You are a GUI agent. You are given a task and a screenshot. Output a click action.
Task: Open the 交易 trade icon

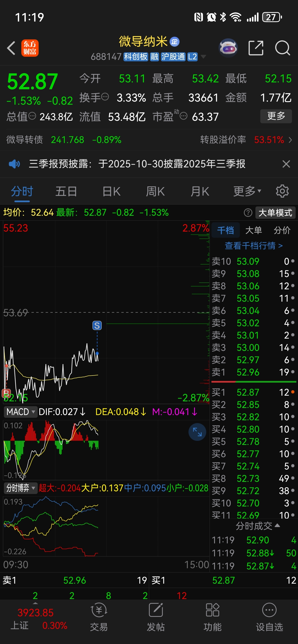point(99,617)
